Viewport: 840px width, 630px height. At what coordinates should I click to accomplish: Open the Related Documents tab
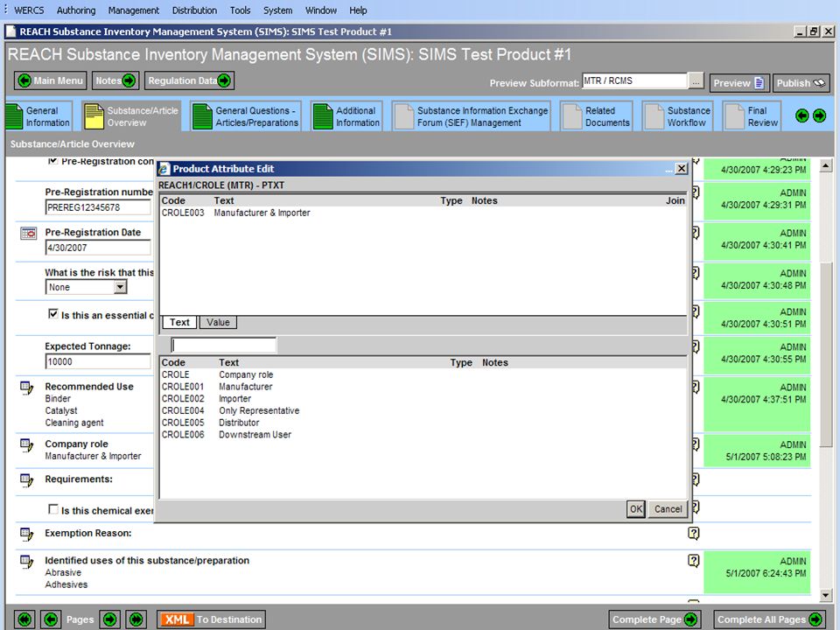point(596,116)
